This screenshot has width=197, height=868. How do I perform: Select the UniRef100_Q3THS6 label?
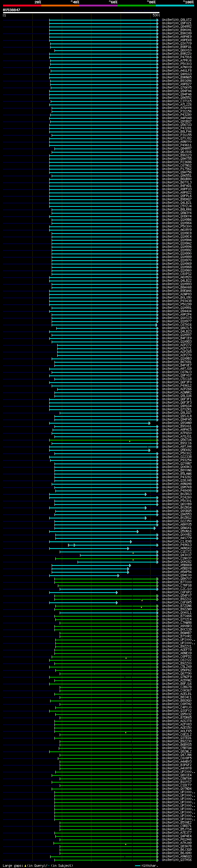pos(177,860)
